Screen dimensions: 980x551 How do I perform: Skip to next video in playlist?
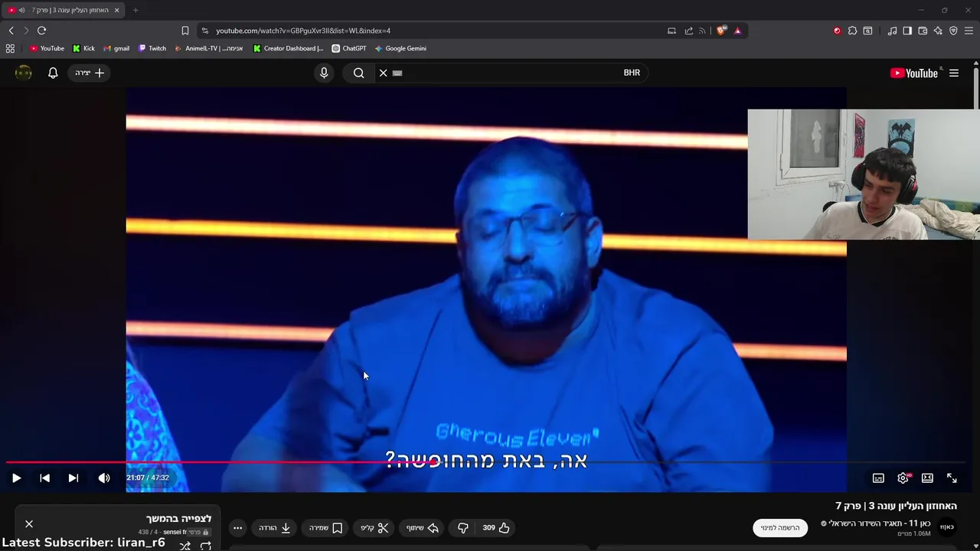click(x=73, y=478)
